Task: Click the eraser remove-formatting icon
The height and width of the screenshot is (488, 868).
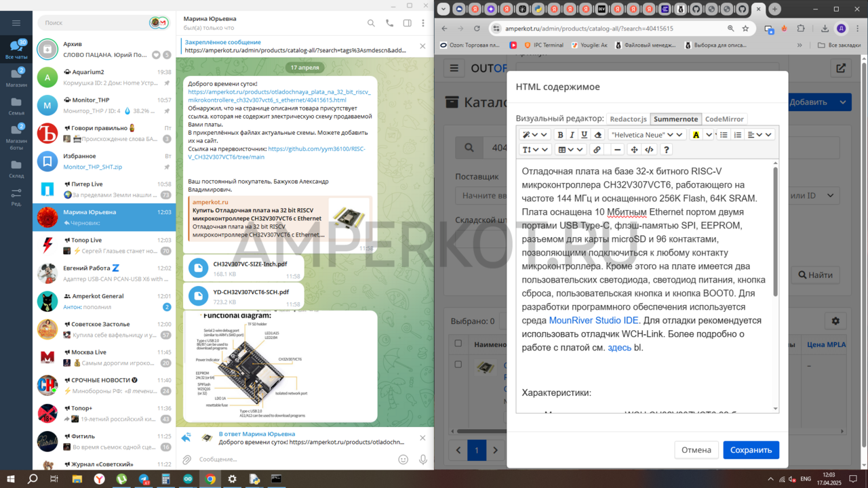Action: click(x=597, y=135)
